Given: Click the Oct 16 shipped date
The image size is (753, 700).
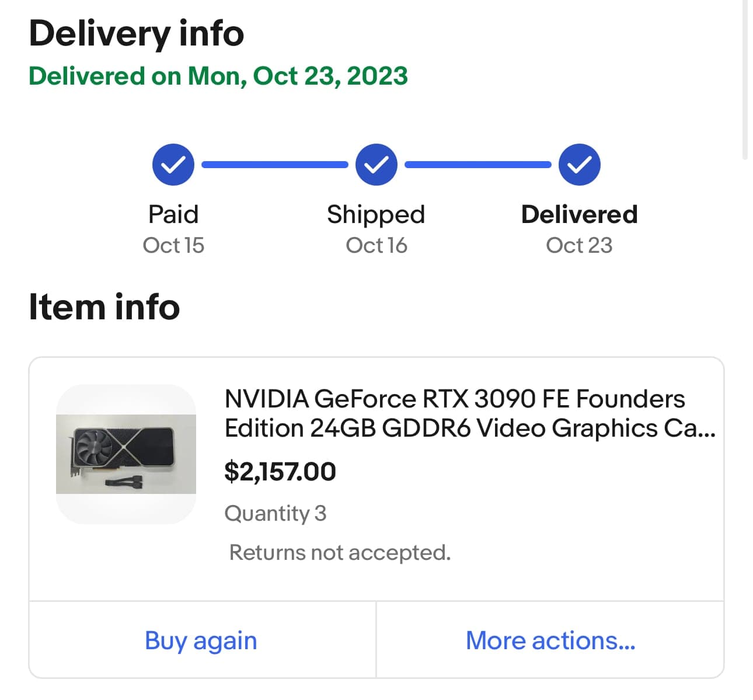Looking at the screenshot, I should (x=376, y=245).
